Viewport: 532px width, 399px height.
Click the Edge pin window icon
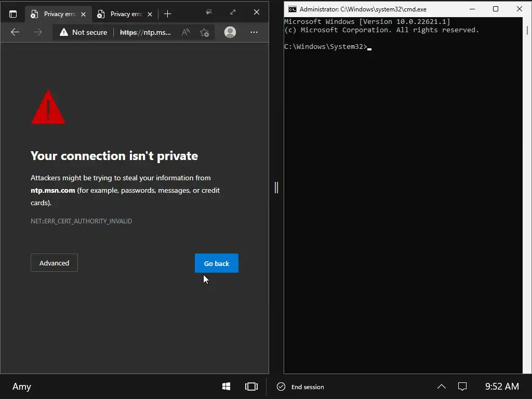[209, 12]
